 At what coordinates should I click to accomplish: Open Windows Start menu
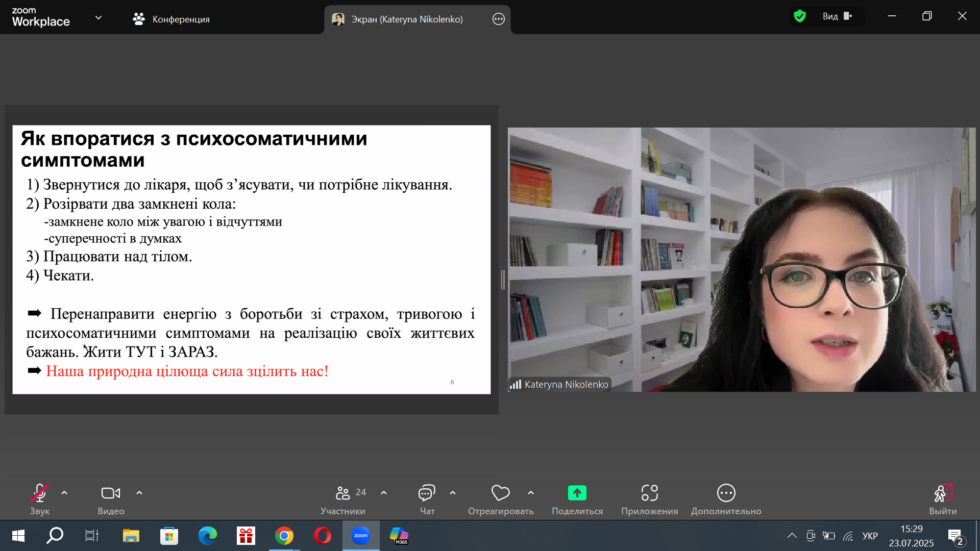[18, 536]
